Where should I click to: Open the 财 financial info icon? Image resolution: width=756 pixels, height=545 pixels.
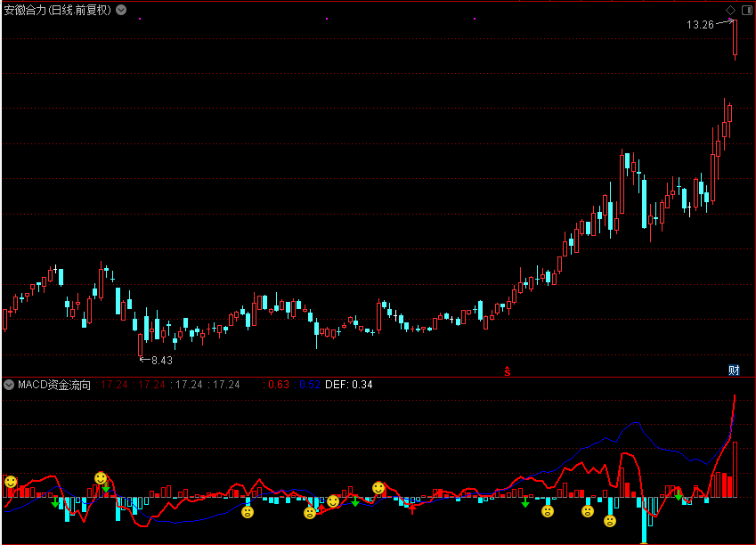click(734, 370)
